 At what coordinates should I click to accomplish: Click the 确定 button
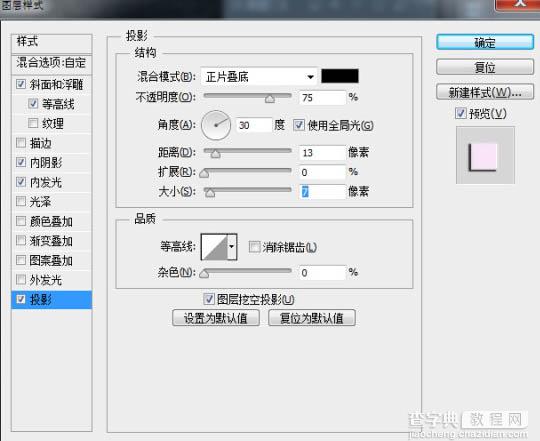[x=485, y=42]
